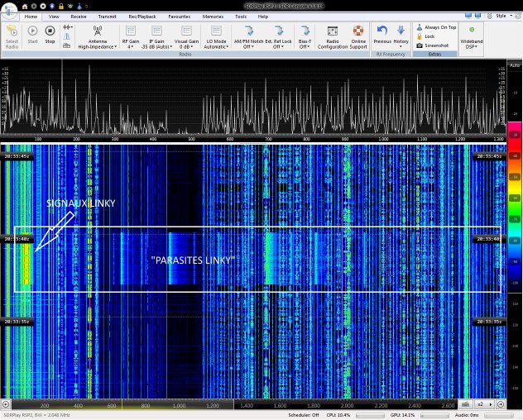Click the blue pawn icon in title bar
The image size is (523, 420).
tap(79, 6)
